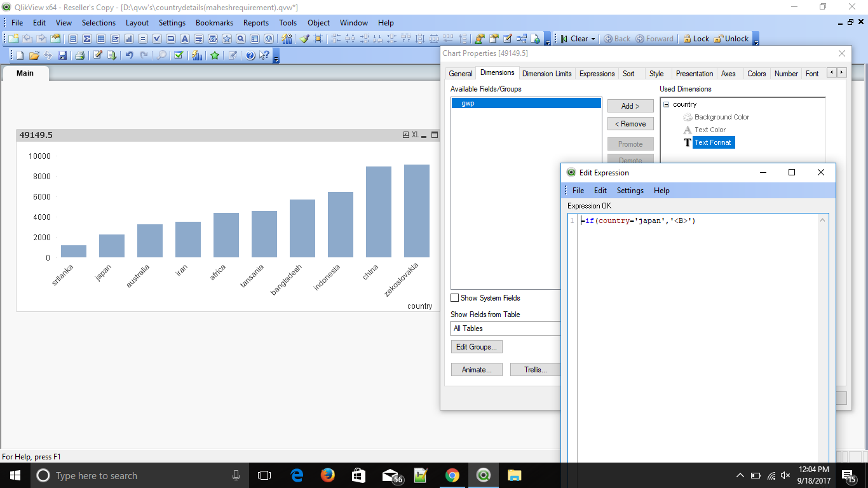This screenshot has height=488, width=868.
Task: Open the Help Topics question icon
Action: coord(250,55)
